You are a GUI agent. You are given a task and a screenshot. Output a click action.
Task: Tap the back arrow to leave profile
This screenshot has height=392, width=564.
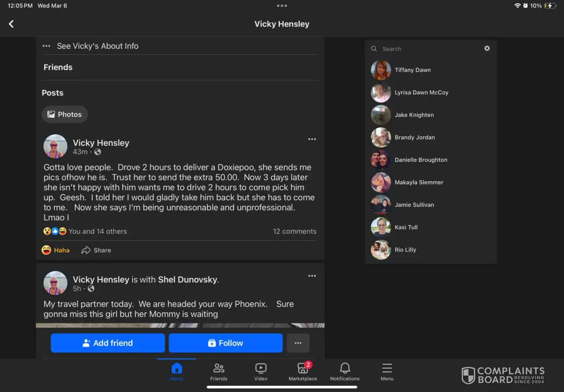[x=11, y=24]
